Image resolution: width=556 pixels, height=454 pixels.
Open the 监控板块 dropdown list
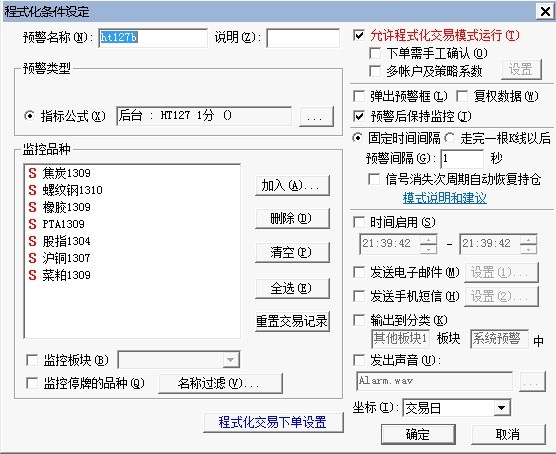click(230, 360)
